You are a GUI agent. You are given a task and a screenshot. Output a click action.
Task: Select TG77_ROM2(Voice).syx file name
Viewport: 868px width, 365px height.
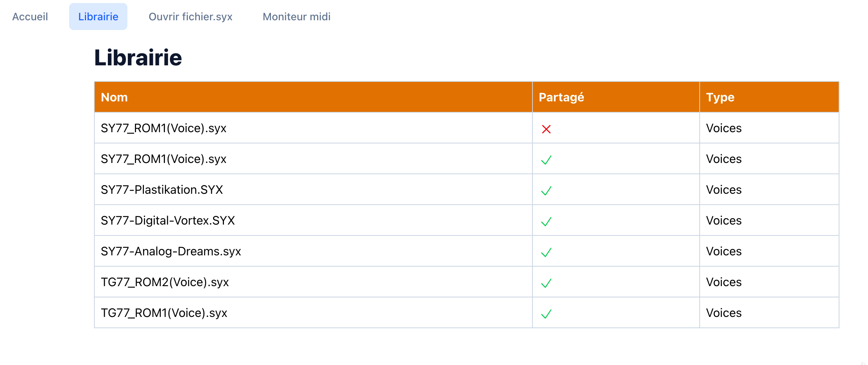pyautogui.click(x=165, y=282)
